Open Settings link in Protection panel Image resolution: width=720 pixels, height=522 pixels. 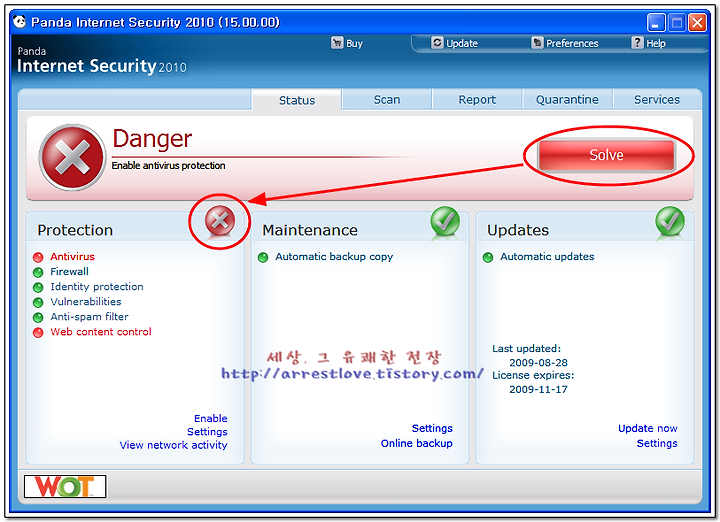point(207,432)
